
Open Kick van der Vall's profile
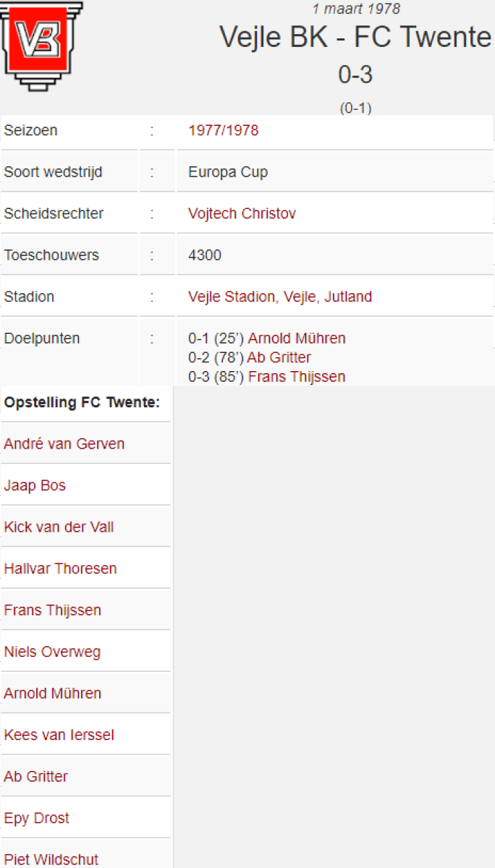click(x=59, y=527)
